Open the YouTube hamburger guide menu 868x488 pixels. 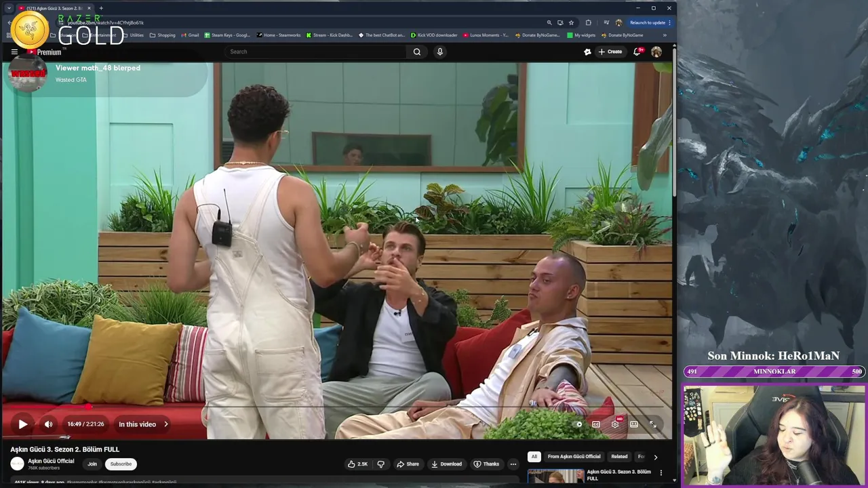14,52
